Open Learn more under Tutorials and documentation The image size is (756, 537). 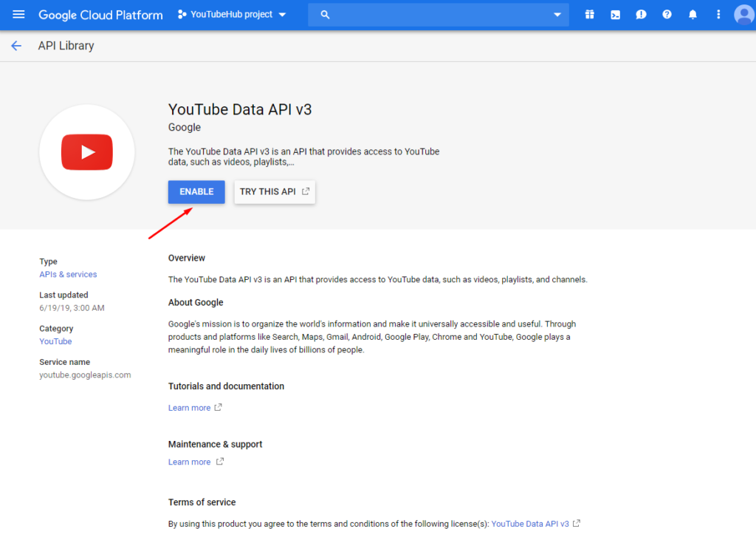click(x=190, y=407)
